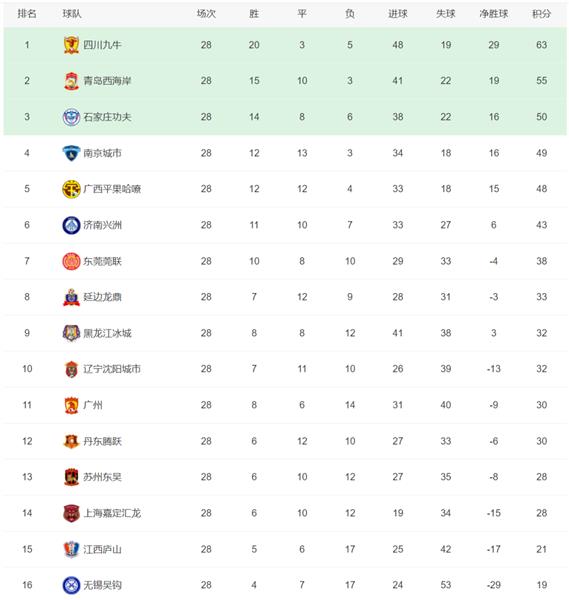The width and height of the screenshot is (569, 600).
Task: Sort by 积分 column header
Action: (541, 14)
